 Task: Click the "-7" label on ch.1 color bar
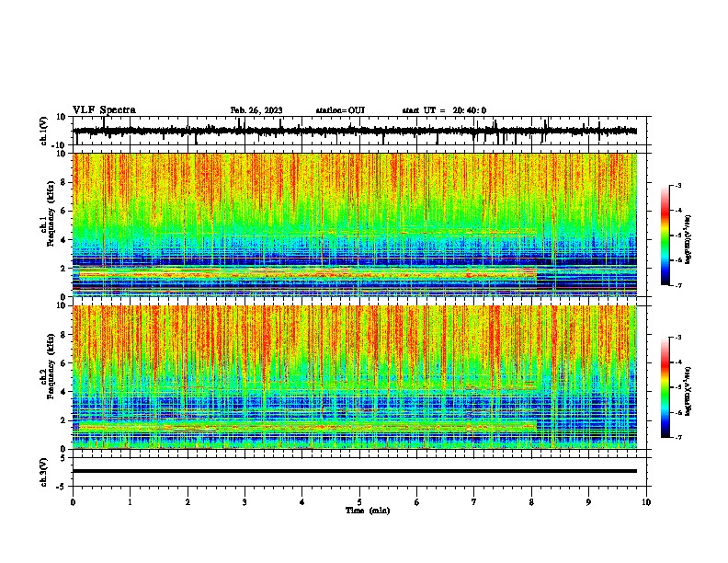[x=678, y=285]
